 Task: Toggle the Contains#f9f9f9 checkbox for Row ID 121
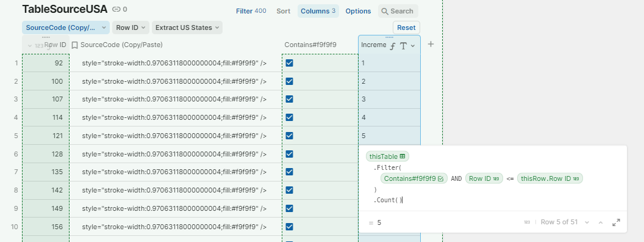click(289, 136)
